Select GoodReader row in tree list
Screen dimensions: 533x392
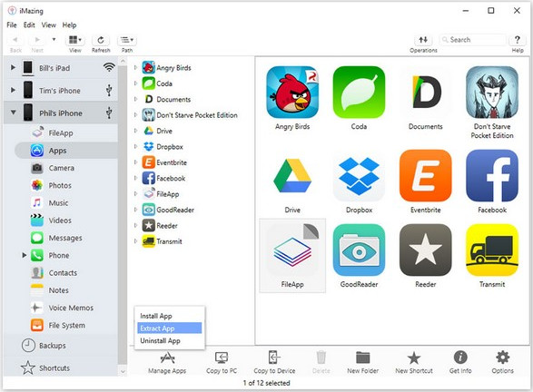168,210
